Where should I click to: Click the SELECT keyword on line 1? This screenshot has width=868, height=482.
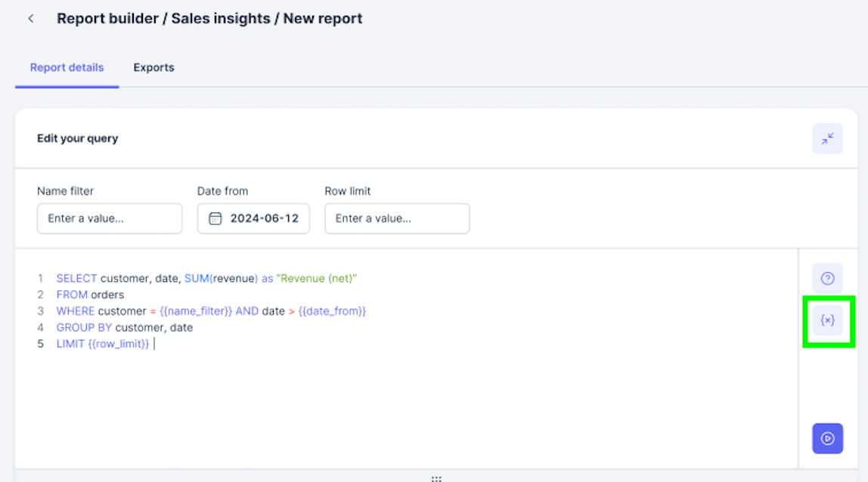76,279
